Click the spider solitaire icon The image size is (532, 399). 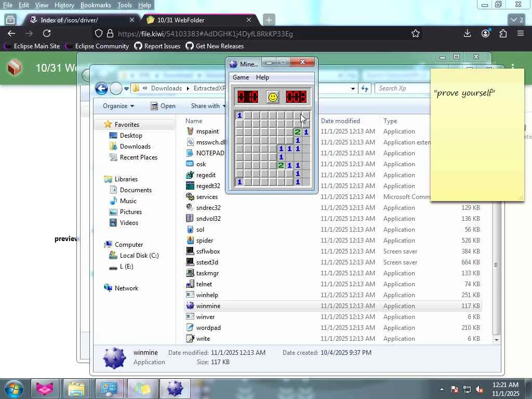[190, 240]
